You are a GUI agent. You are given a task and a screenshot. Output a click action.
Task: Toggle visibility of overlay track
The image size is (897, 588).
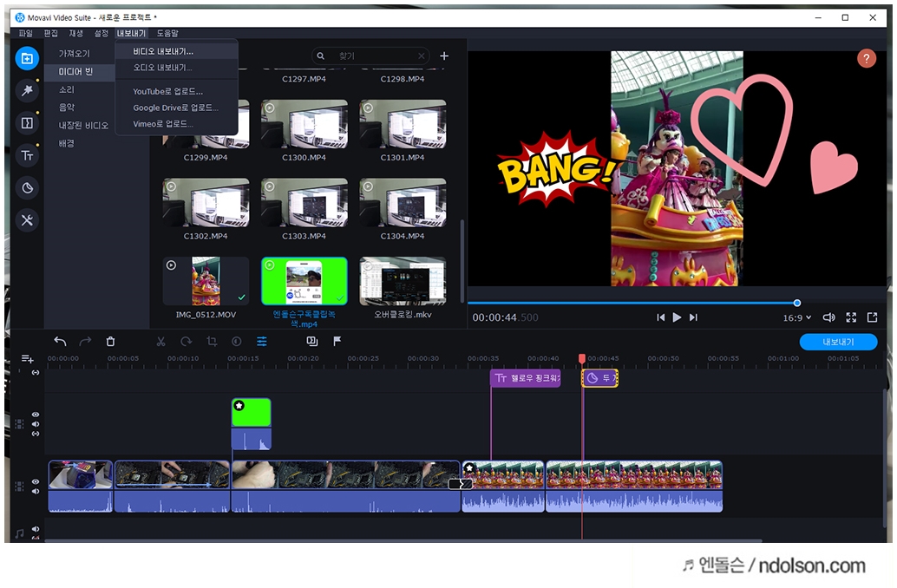tap(36, 415)
